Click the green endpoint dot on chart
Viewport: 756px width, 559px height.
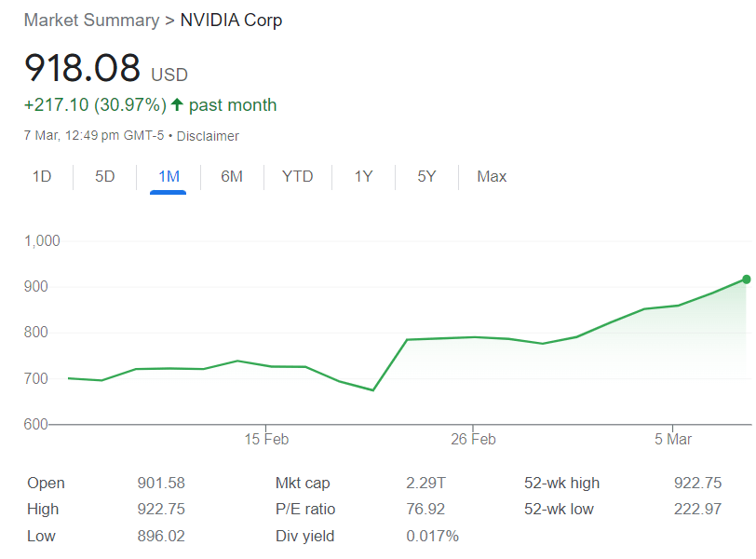pyautogui.click(x=747, y=279)
